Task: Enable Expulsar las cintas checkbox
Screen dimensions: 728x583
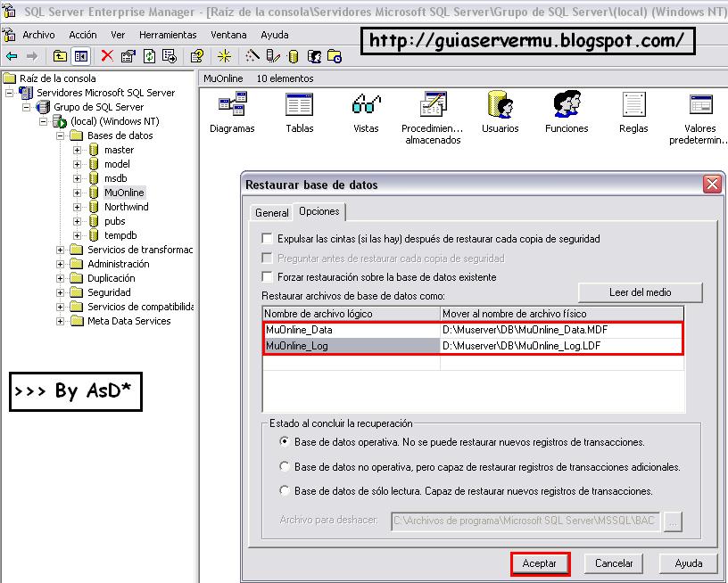Action: [x=267, y=238]
